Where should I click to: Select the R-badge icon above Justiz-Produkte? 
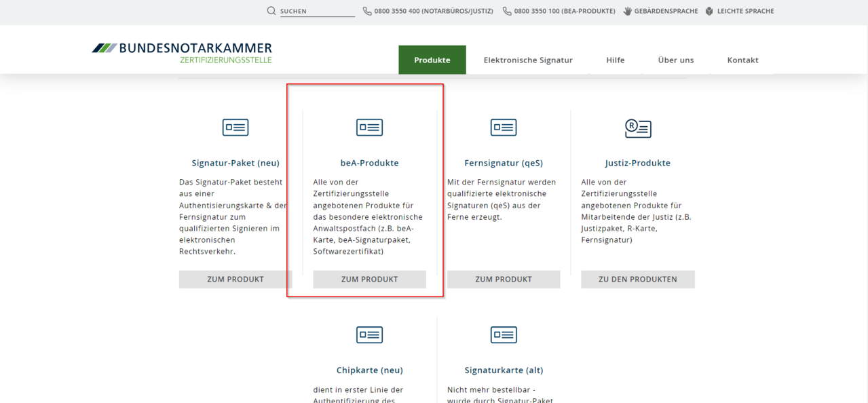coord(638,128)
